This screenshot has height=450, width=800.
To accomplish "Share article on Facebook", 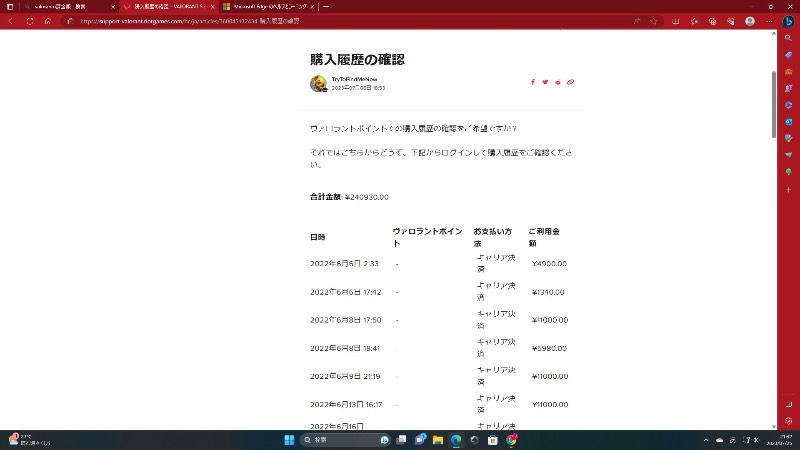I will coord(533,82).
